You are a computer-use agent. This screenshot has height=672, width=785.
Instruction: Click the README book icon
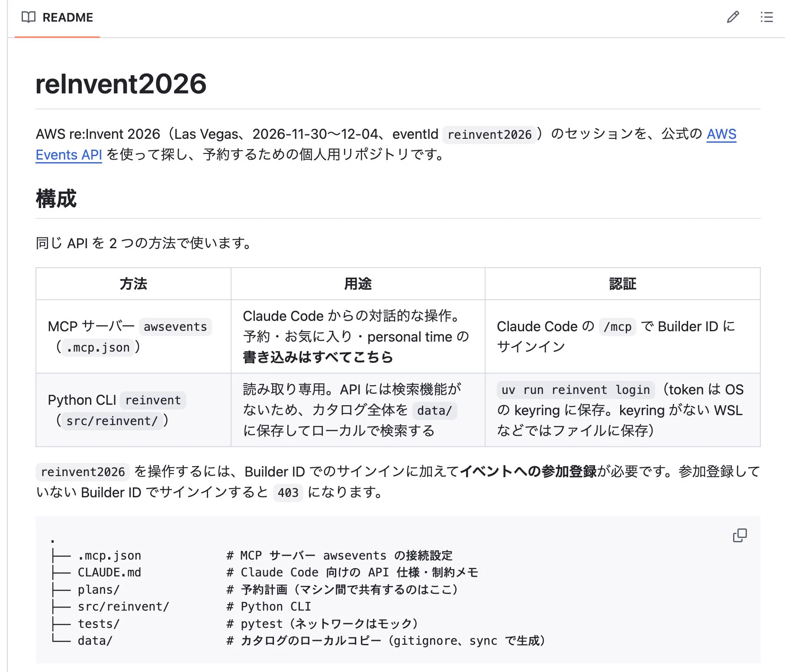coord(29,17)
